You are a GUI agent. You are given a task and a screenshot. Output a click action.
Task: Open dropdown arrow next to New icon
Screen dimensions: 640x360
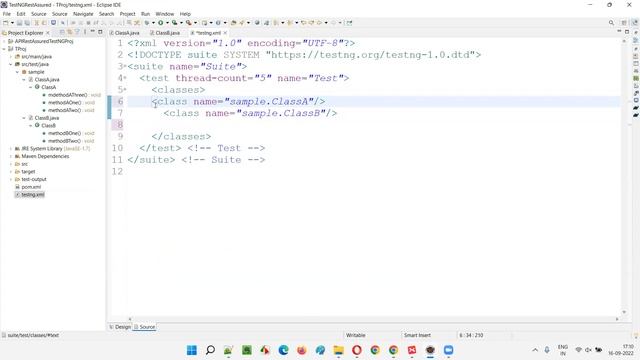[12, 23]
